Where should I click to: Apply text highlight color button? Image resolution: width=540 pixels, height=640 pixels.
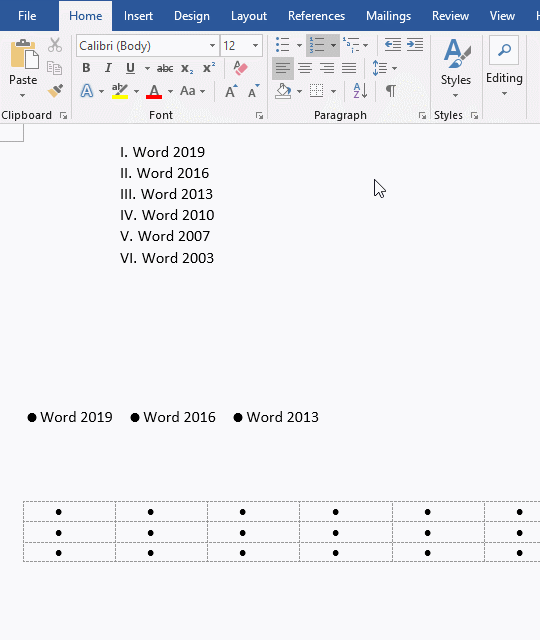[120, 91]
